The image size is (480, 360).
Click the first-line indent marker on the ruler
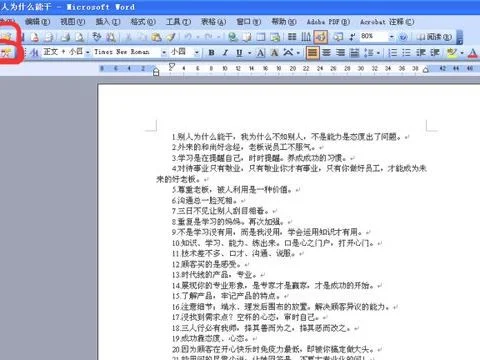coord(172,66)
